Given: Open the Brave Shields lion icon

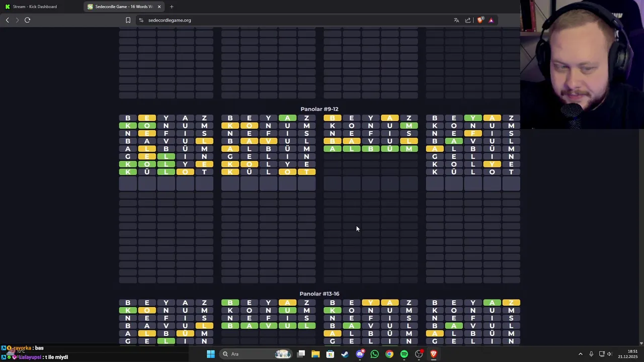Looking at the screenshot, I should 480,20.
